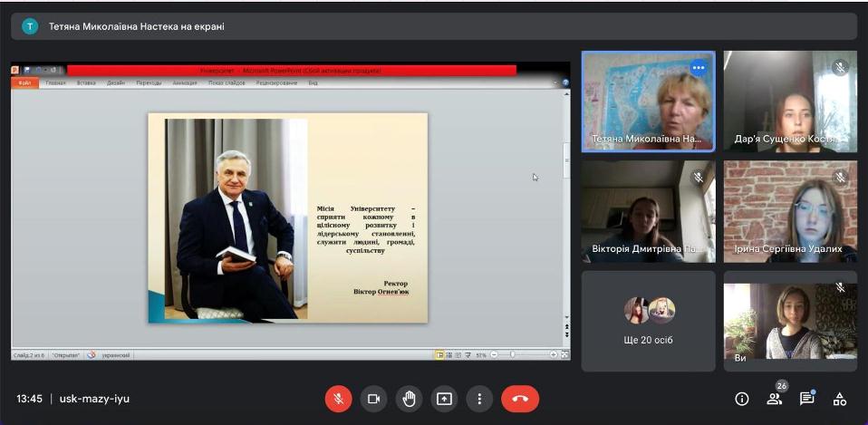
Task: Click the PowerPoint help question mark icon
Action: click(565, 82)
